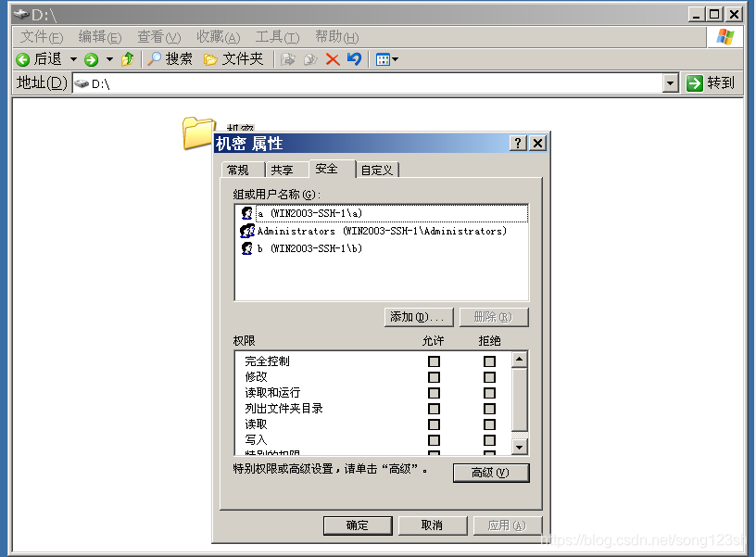Check Allow for 修改
Viewport: 756px width, 557px height.
tap(434, 377)
